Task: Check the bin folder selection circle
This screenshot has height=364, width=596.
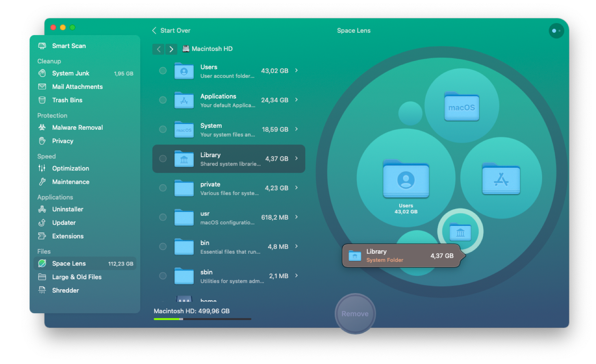Action: point(163,246)
